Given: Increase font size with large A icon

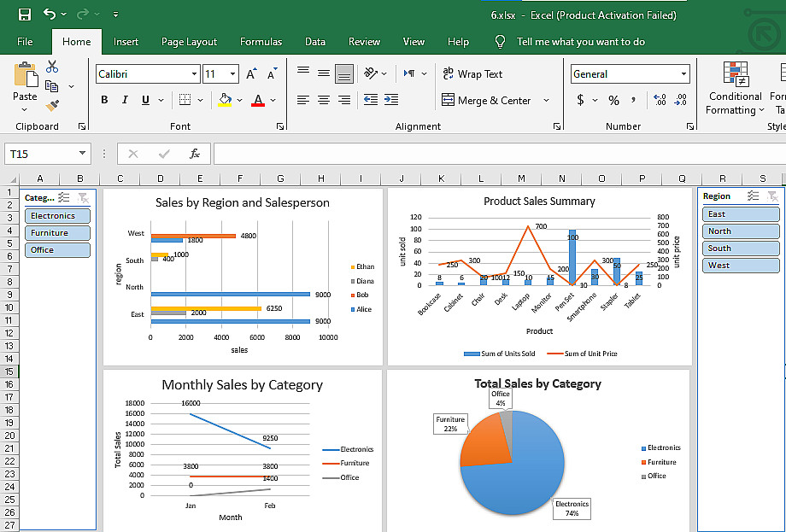Looking at the screenshot, I should pos(251,74).
